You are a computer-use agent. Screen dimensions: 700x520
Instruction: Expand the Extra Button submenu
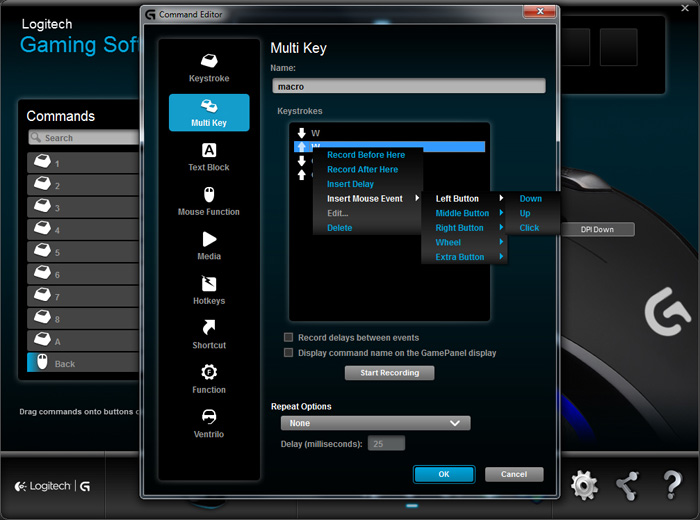[x=464, y=257]
